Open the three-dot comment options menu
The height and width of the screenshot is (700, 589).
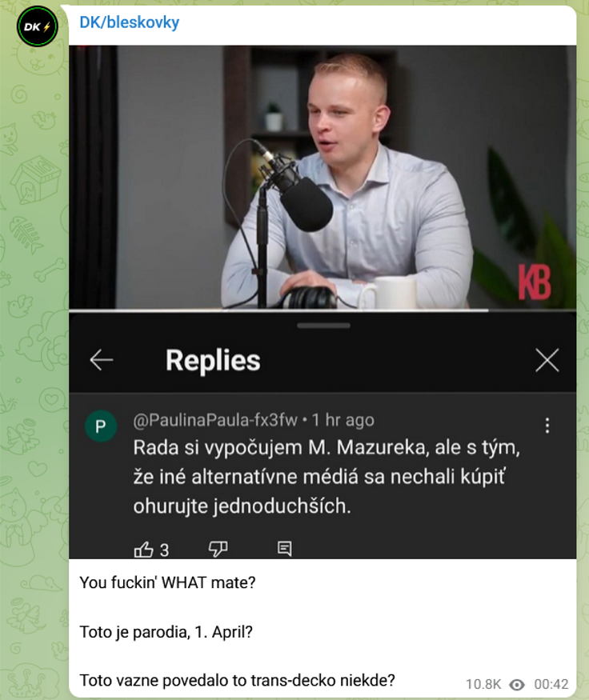[x=547, y=426]
